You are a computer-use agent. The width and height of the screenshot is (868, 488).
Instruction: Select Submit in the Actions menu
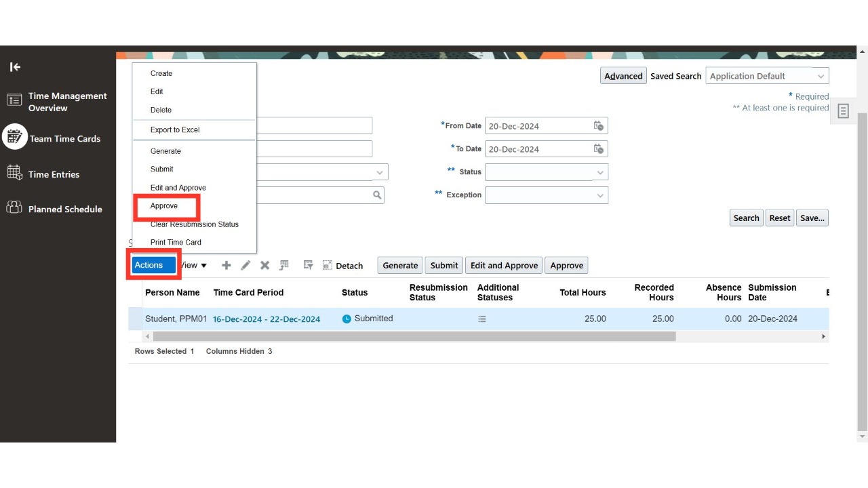click(x=161, y=169)
